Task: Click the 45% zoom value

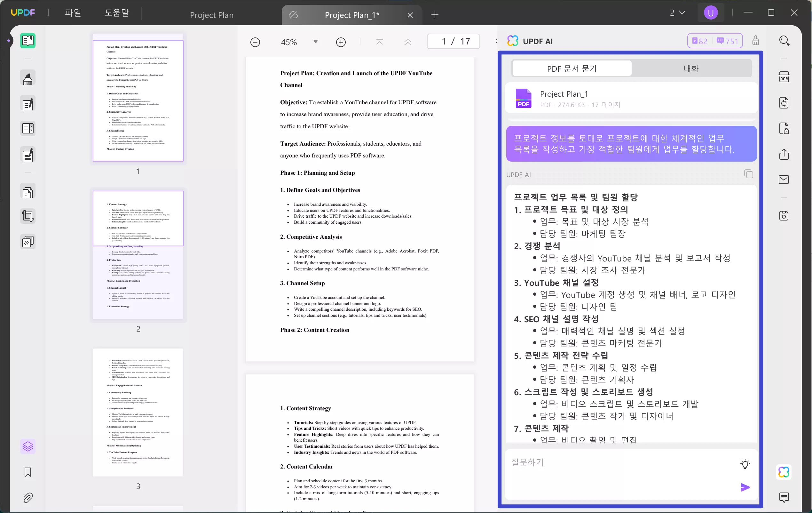Action: pyautogui.click(x=289, y=42)
